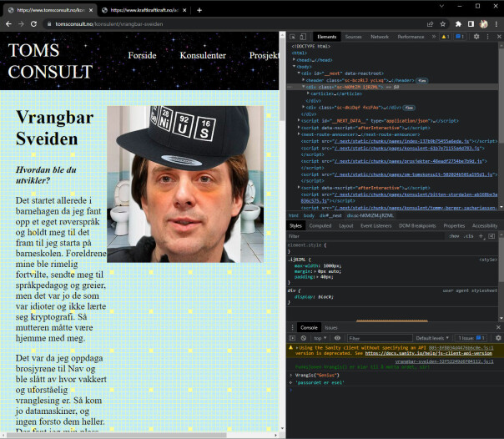Open the Extensions puzzle icon

pyautogui.click(x=458, y=24)
